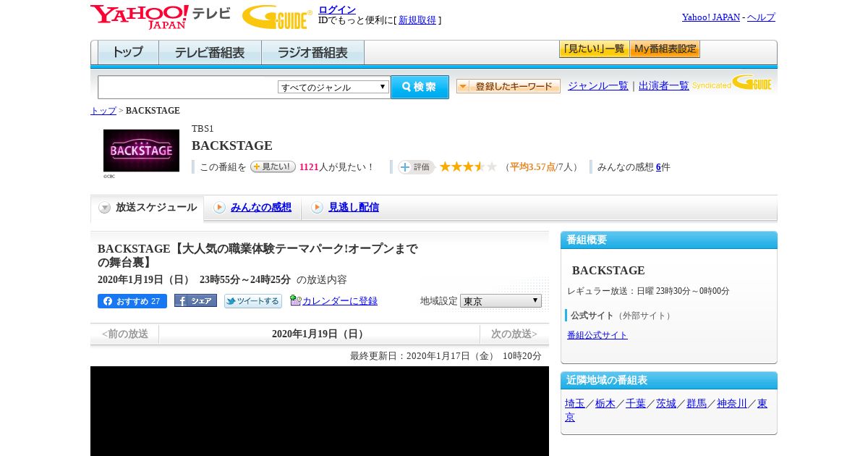Switch to the トップ tab
868x456 pixels.
pos(128,53)
